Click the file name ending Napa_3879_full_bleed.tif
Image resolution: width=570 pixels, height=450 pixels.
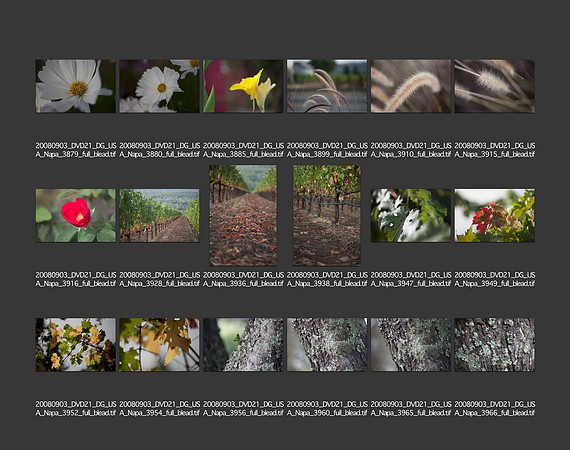point(76,150)
